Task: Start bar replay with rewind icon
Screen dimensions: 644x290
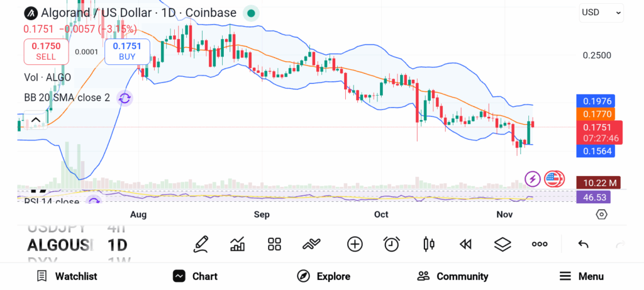Action: 465,244
